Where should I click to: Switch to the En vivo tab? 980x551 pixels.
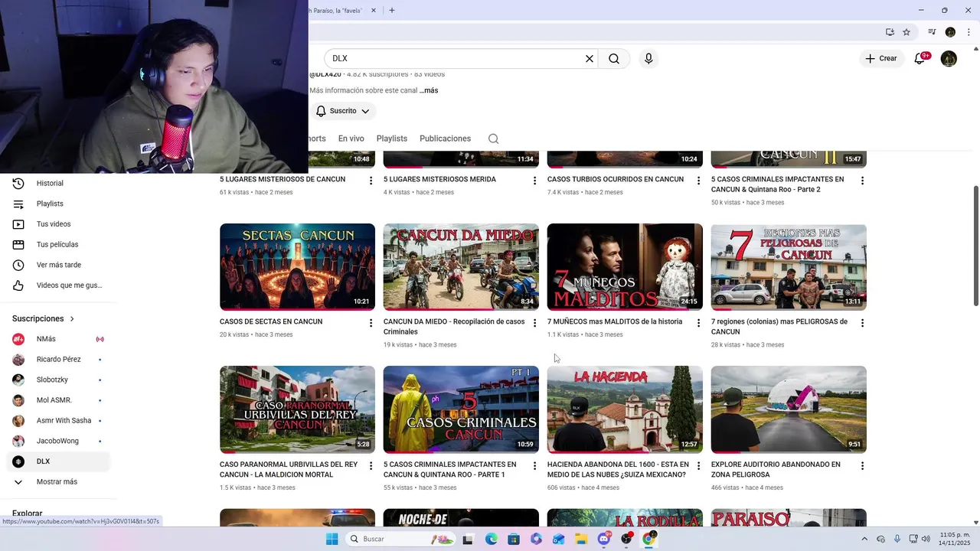351,139
